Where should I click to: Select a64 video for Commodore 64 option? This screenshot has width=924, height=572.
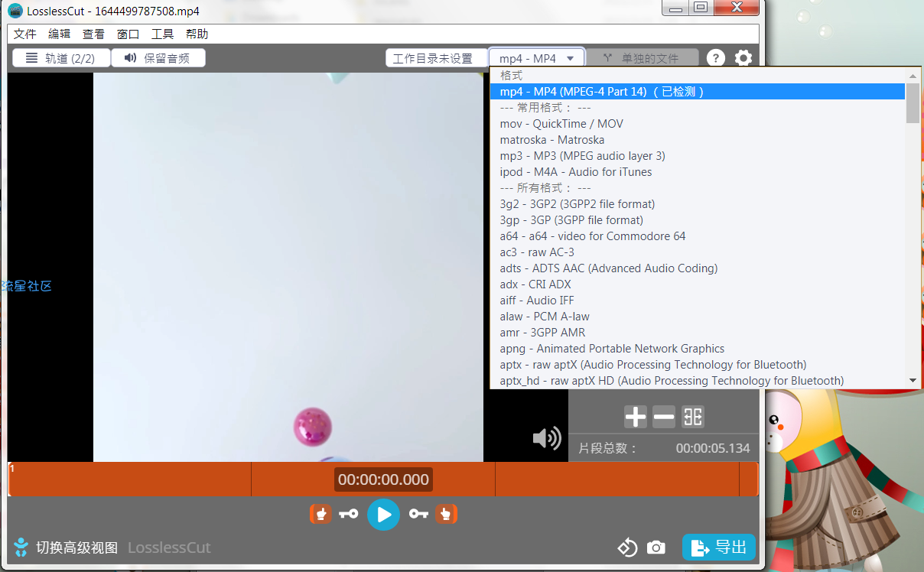698,236
